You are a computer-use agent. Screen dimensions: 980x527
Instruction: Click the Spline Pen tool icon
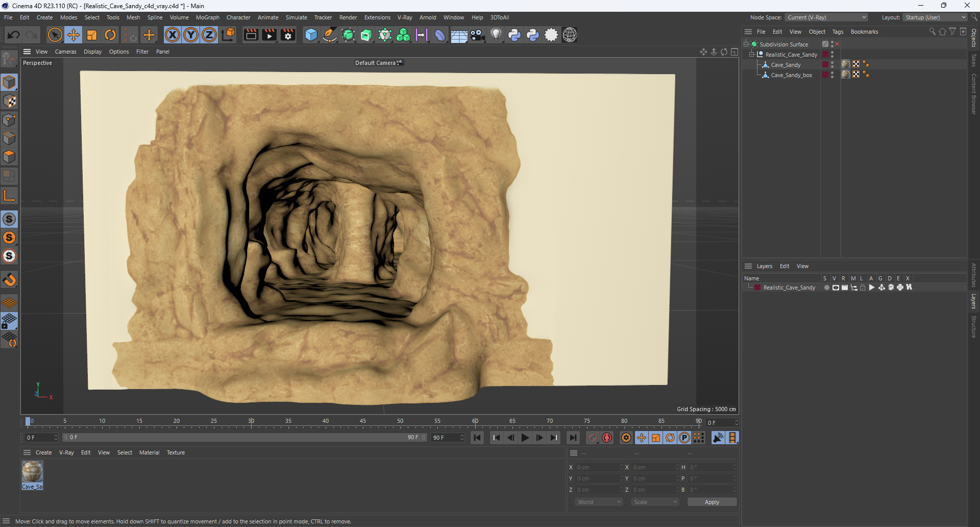(x=330, y=35)
